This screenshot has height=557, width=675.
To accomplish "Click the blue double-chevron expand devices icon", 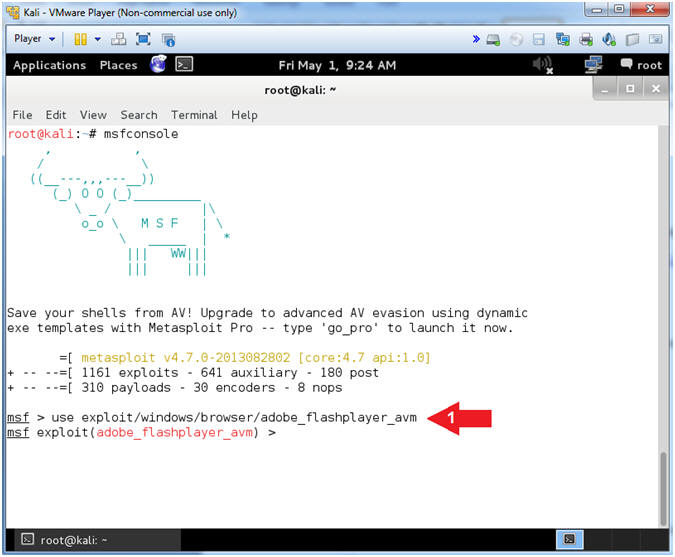I will [476, 39].
